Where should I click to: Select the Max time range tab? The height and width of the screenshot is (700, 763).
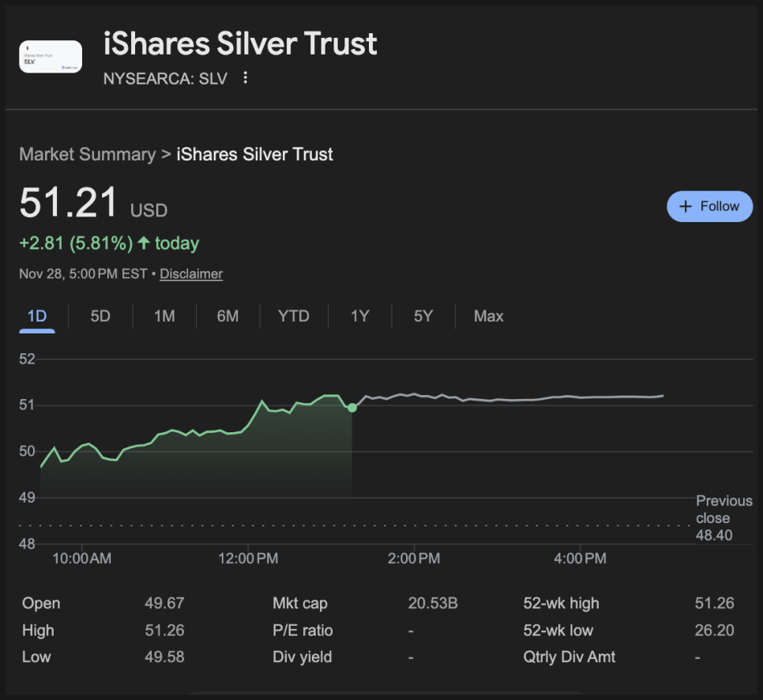coord(488,316)
